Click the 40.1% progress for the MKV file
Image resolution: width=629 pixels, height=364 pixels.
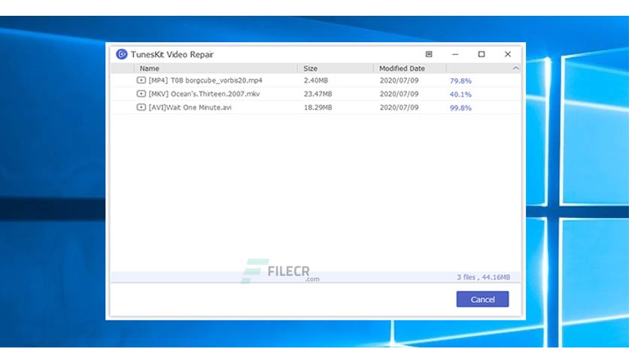click(460, 94)
